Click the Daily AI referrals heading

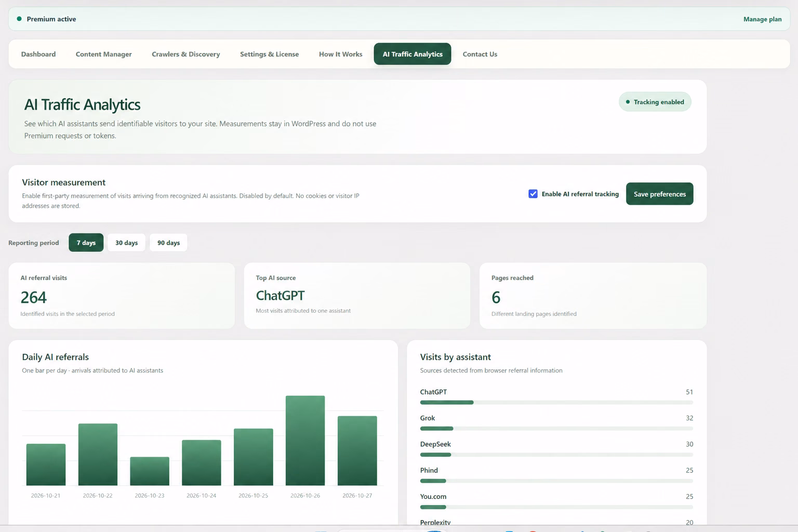coord(56,357)
